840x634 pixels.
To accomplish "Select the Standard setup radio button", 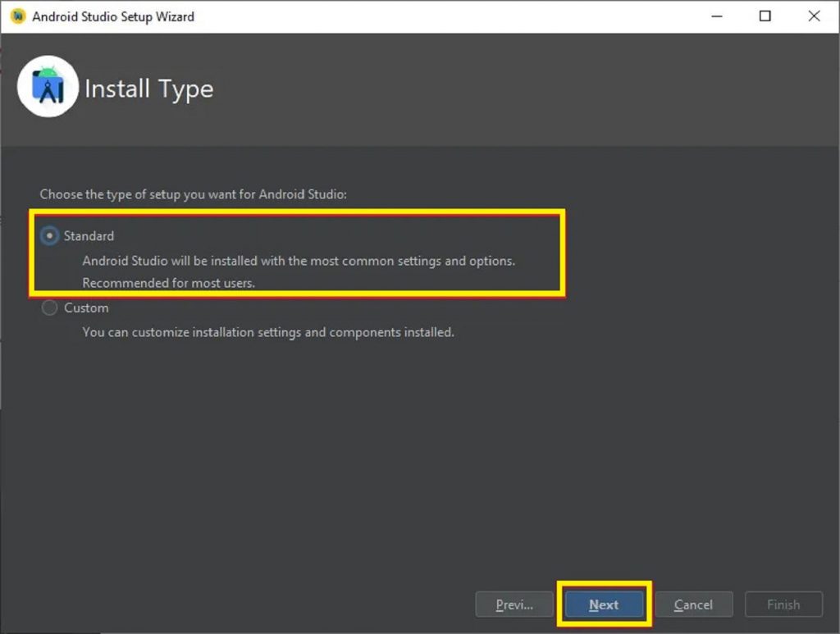I will [49, 235].
